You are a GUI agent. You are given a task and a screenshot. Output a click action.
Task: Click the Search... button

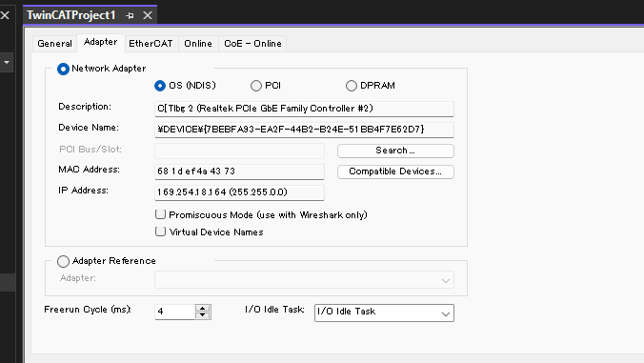[395, 151]
